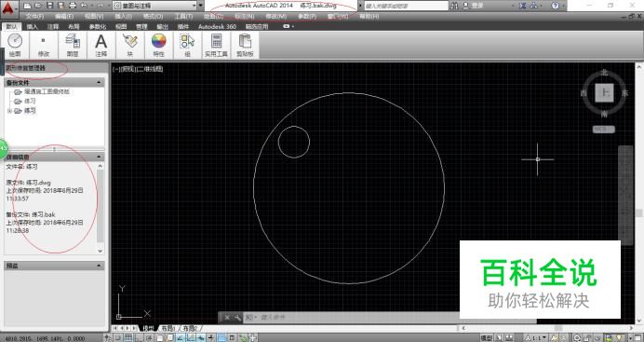Open the workspace dropdown 草图与注释

(154, 6)
